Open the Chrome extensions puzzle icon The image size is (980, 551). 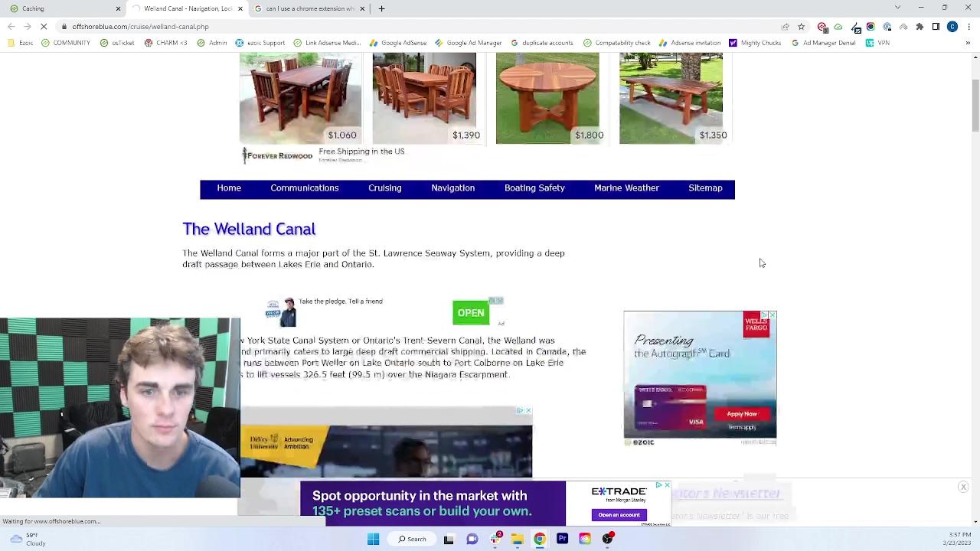(x=920, y=27)
